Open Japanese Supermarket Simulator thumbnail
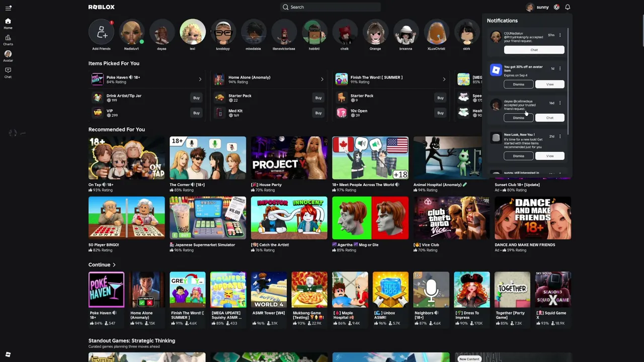This screenshot has width=644, height=362. pos(208,218)
